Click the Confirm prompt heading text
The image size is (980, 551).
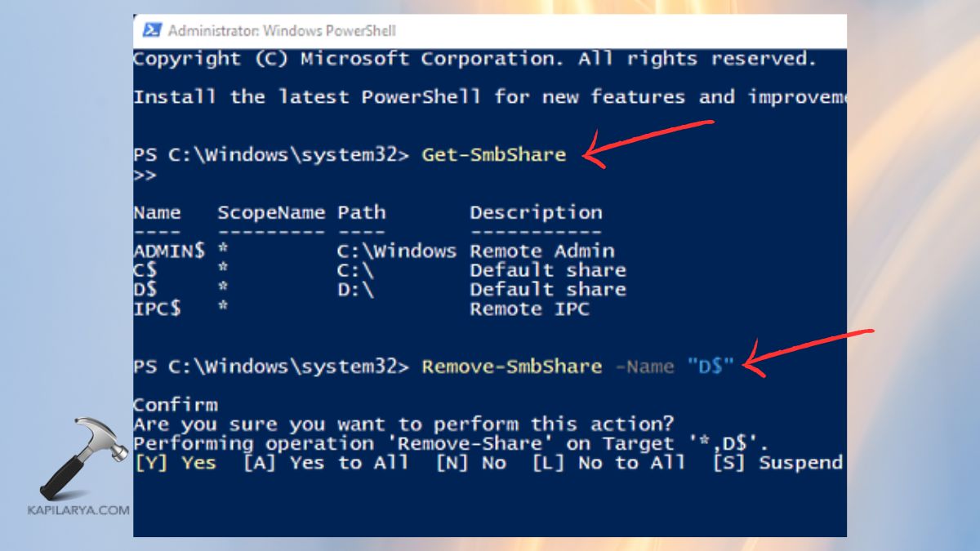coord(176,404)
